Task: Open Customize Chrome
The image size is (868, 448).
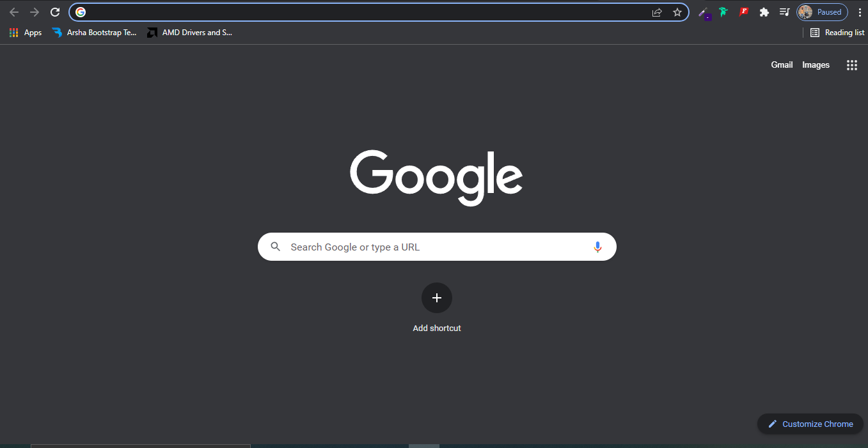Action: pos(810,424)
